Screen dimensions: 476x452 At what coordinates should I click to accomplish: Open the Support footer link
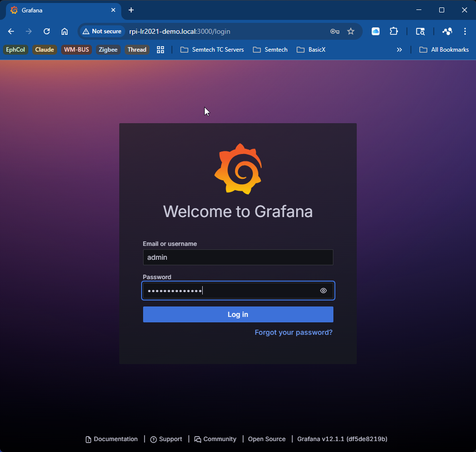166,439
